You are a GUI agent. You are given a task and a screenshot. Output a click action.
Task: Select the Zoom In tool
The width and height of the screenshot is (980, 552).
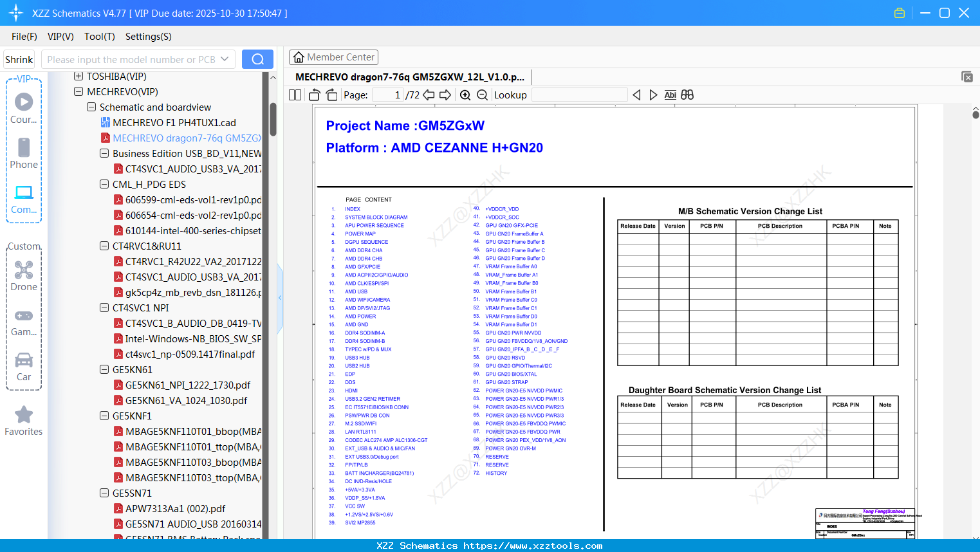click(465, 95)
